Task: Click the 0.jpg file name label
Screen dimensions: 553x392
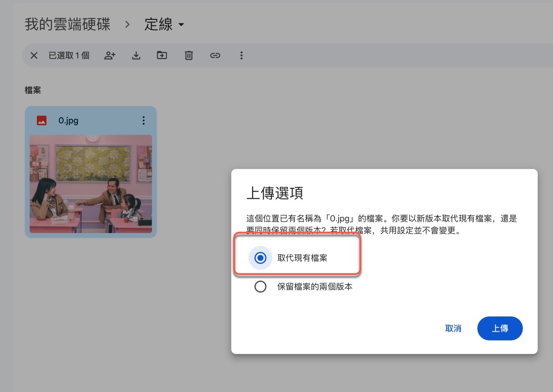Action: [x=68, y=121]
